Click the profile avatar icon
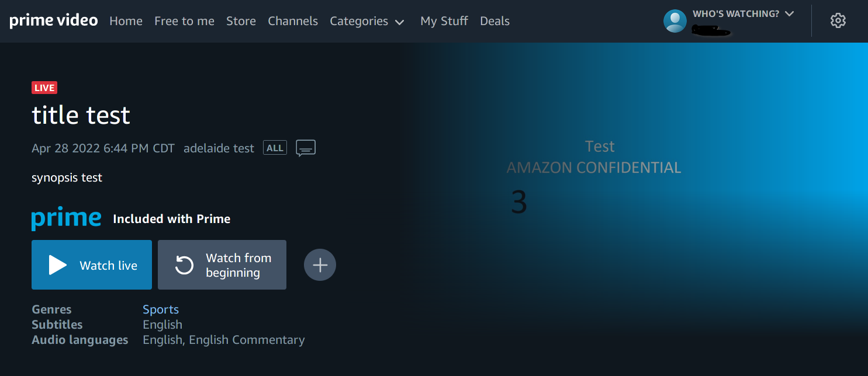868x376 pixels. (675, 21)
